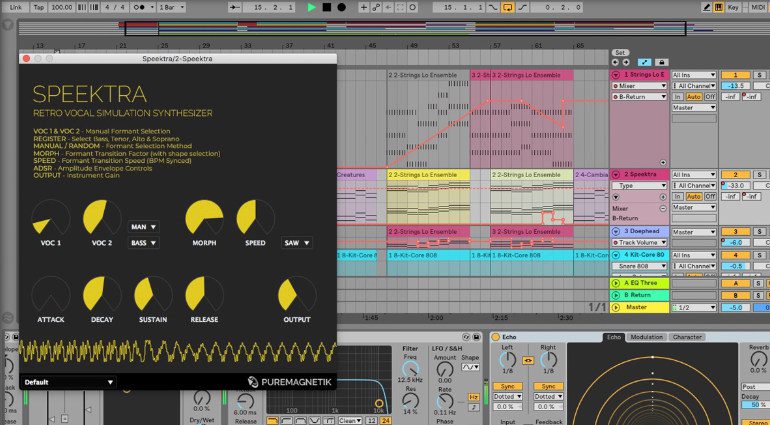Click the Echo stereo link button
The image size is (770, 425).
(528, 360)
